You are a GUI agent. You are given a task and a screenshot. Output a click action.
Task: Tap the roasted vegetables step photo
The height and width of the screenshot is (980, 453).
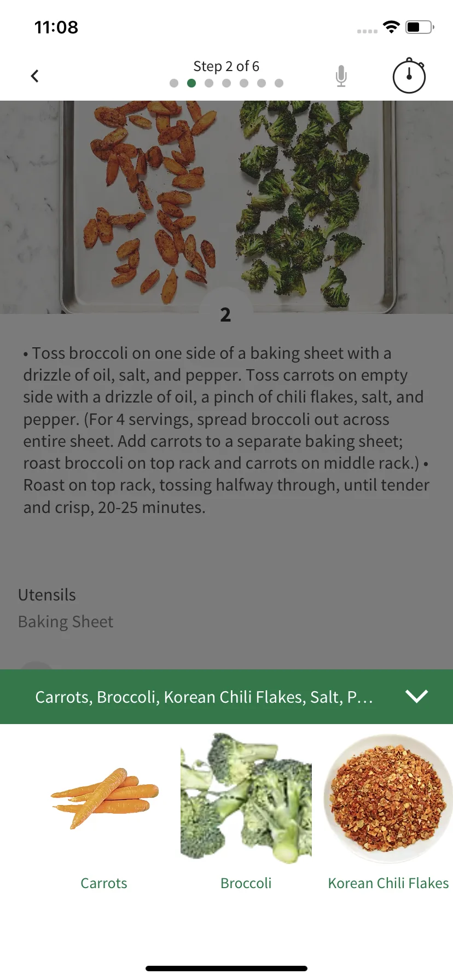(x=226, y=207)
